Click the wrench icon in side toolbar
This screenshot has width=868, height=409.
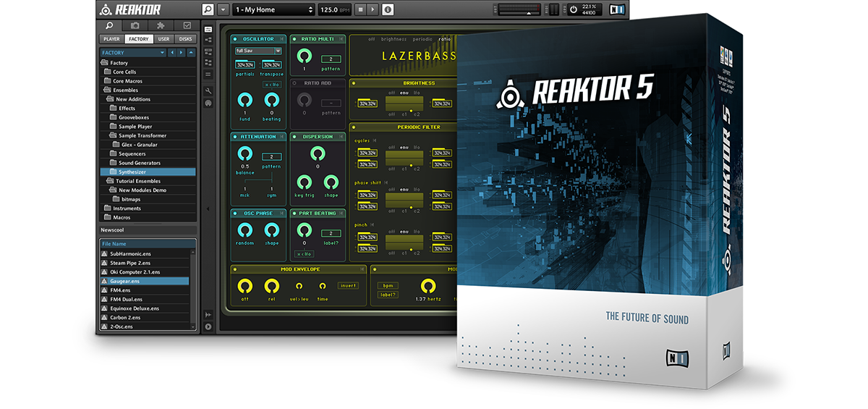pos(208,91)
